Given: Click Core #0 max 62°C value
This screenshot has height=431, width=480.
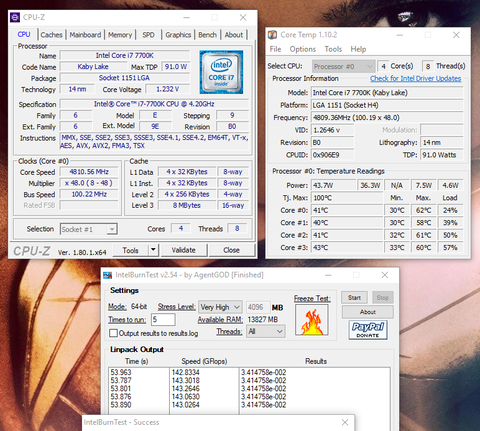Looking at the screenshot, I should tap(423, 210).
